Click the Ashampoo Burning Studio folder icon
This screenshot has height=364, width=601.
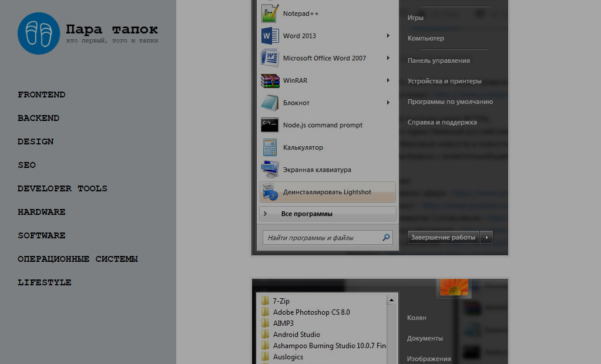[x=265, y=345]
